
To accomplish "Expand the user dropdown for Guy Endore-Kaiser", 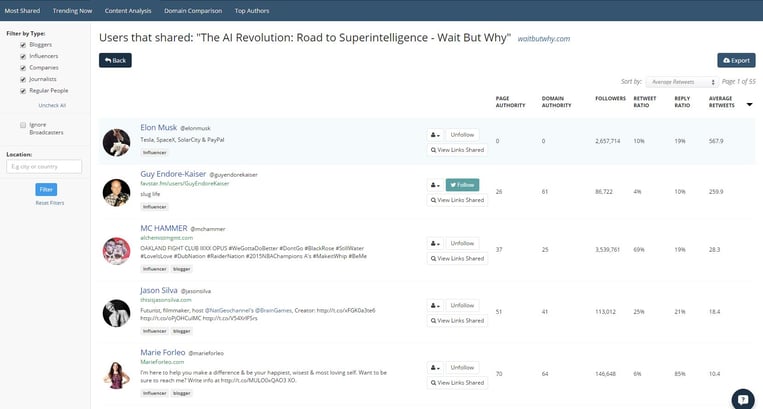I will (x=435, y=185).
